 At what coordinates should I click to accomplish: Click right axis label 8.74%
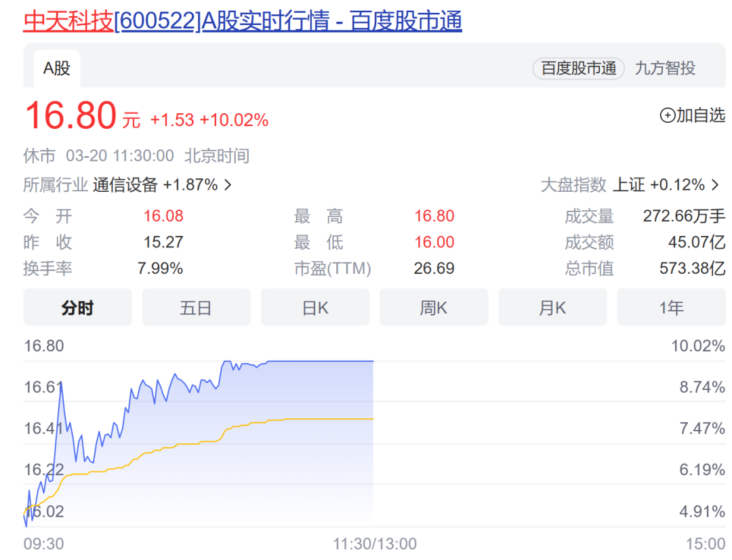(702, 387)
